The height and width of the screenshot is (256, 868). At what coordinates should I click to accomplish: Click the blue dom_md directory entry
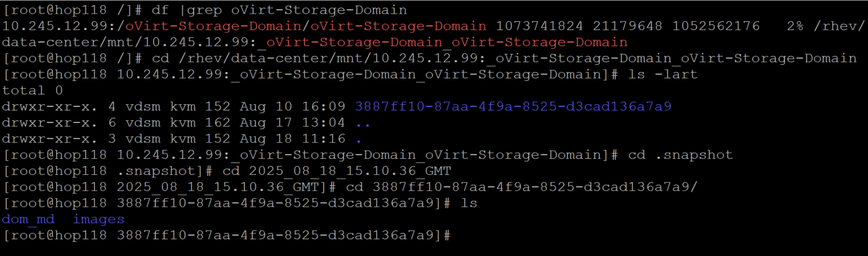pyautogui.click(x=28, y=220)
